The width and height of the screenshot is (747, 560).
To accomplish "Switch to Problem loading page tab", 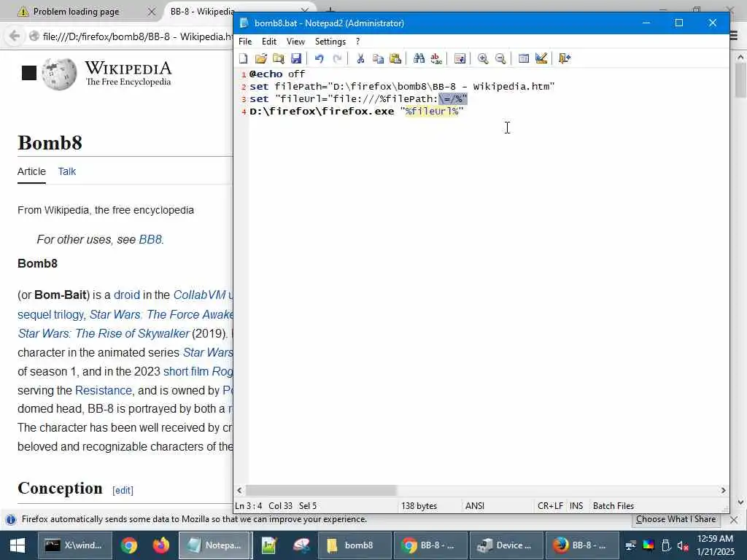I will (76, 12).
